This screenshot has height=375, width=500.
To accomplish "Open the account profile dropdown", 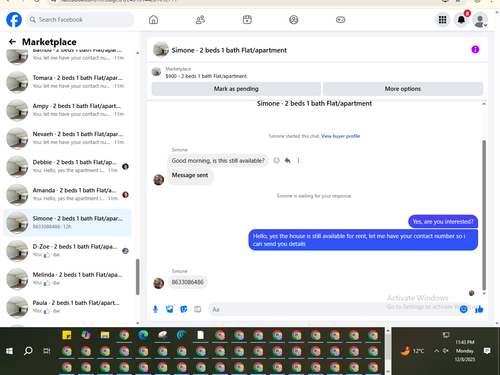I will (x=480, y=20).
